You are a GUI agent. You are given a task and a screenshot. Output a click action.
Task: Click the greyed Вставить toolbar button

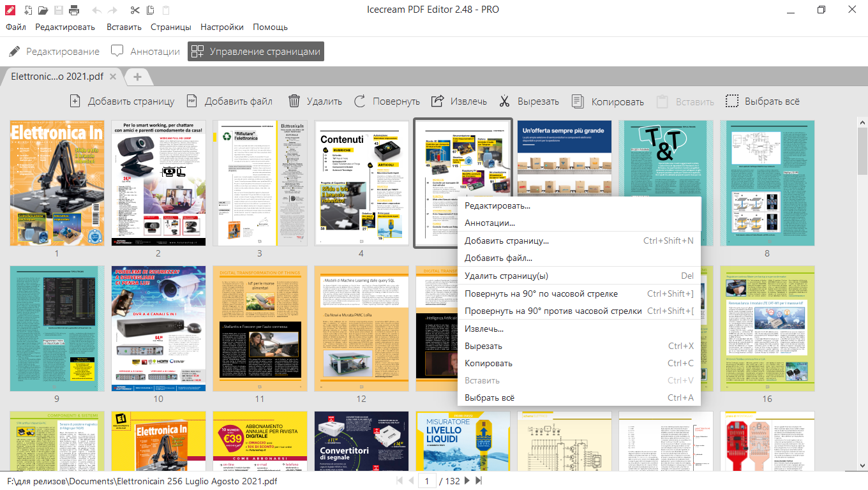coord(685,101)
